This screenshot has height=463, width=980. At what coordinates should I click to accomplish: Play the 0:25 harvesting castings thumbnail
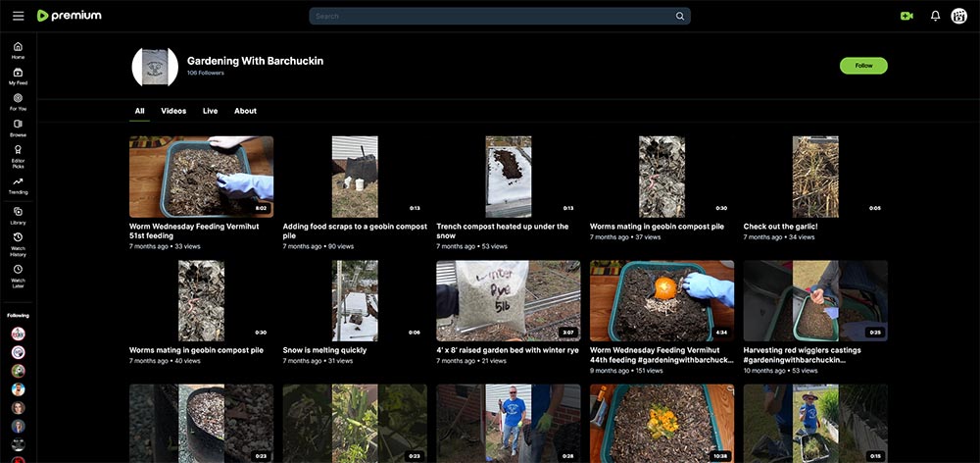815,300
